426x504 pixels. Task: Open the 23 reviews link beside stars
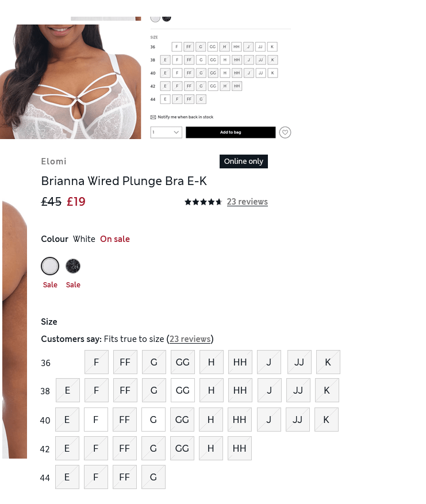tap(247, 202)
